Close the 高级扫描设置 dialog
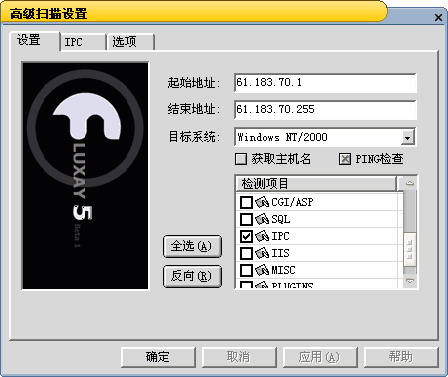 (x=438, y=17)
